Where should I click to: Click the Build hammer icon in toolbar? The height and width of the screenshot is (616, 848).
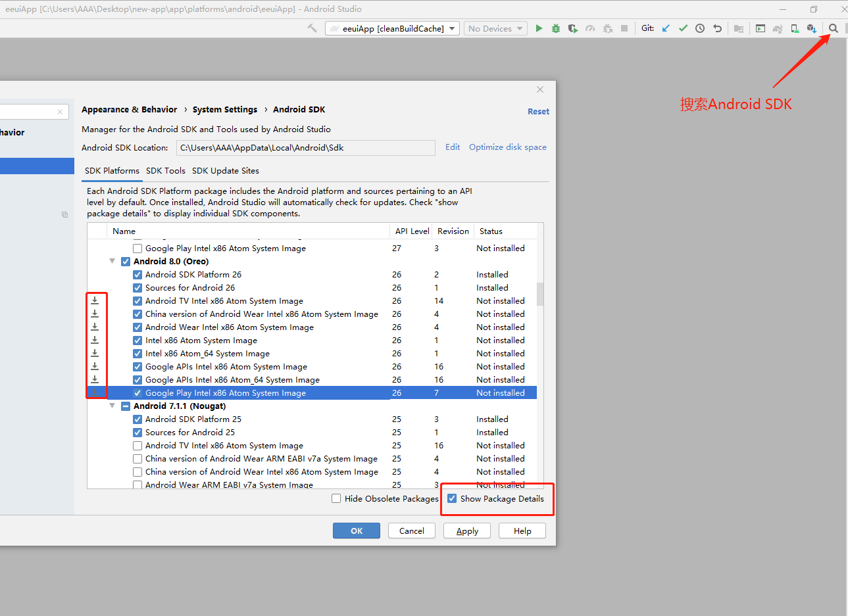tap(312, 28)
